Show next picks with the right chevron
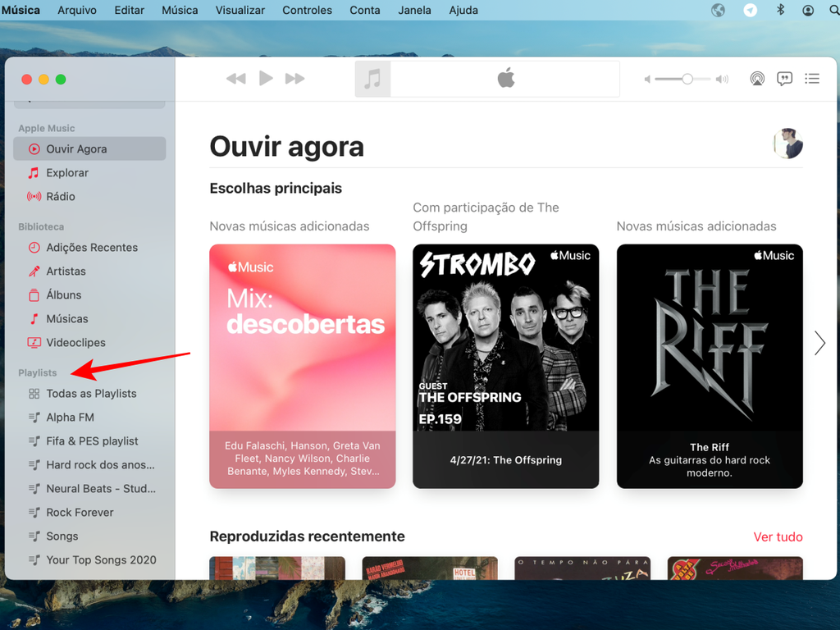 819,343
